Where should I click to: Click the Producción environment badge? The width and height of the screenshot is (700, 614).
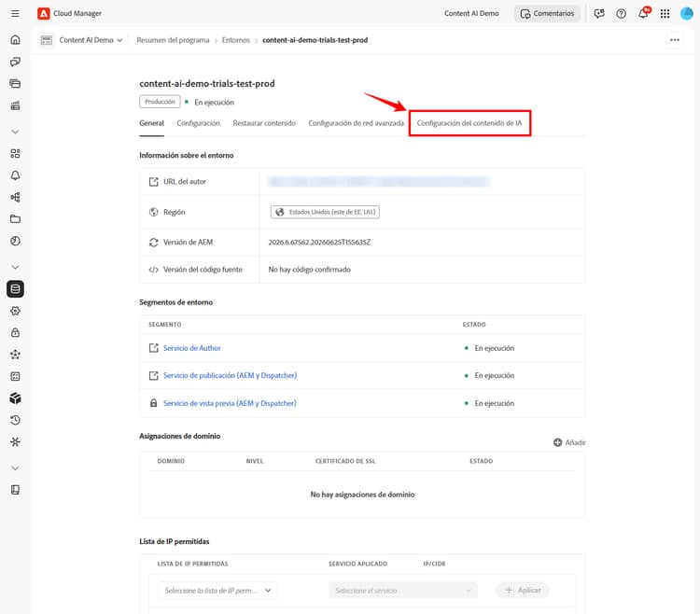click(160, 102)
